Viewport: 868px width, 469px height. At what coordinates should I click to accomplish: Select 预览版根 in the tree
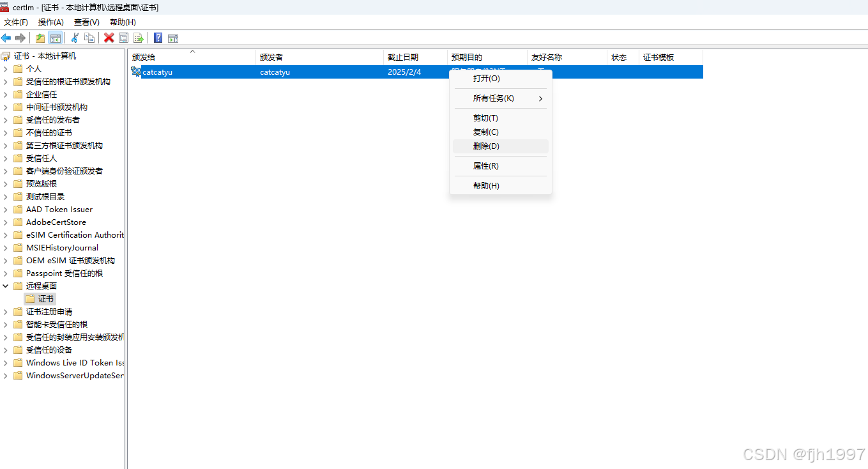pos(42,184)
